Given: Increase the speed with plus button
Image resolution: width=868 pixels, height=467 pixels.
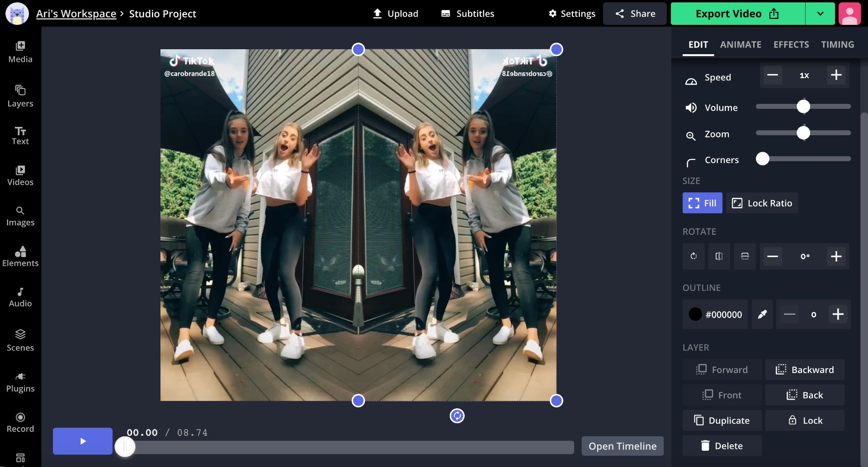Looking at the screenshot, I should pyautogui.click(x=836, y=75).
